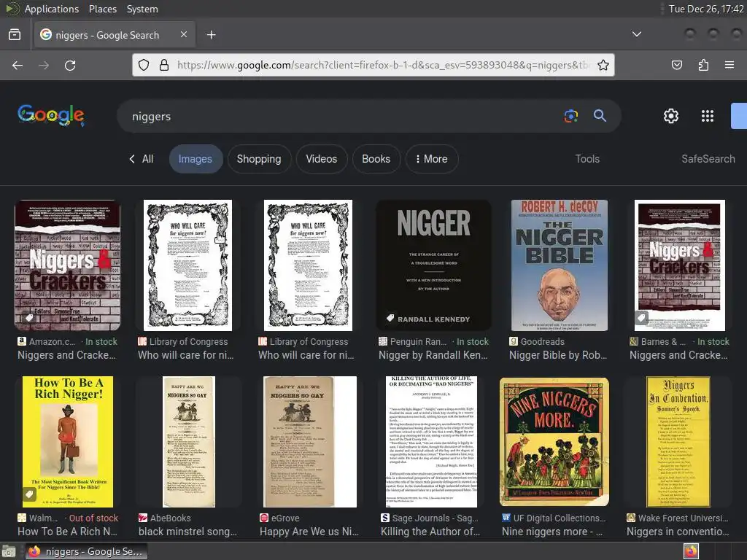The width and height of the screenshot is (747, 560).
Task: Click the eGrove favicon
Action: [x=264, y=518]
